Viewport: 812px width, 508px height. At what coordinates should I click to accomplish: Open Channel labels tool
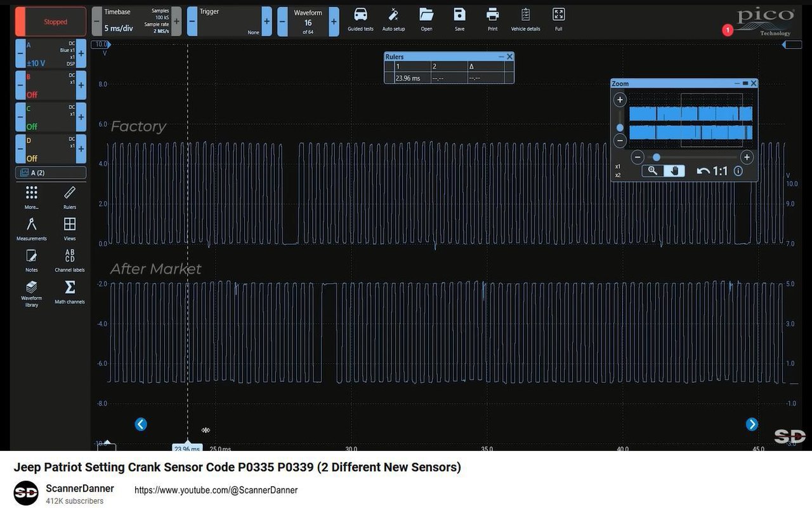coord(70,260)
